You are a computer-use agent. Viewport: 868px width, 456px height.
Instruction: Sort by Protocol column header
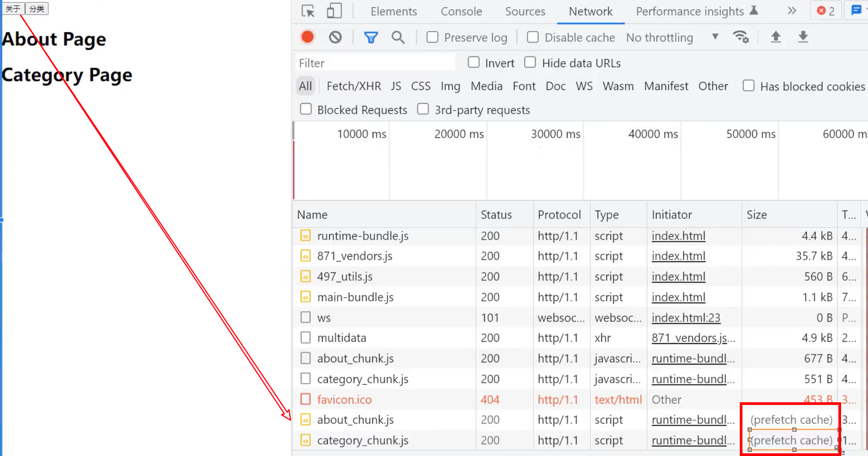tap(561, 215)
